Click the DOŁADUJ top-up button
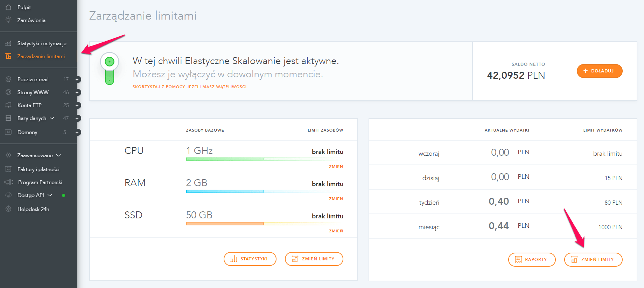The image size is (644, 288). (600, 71)
